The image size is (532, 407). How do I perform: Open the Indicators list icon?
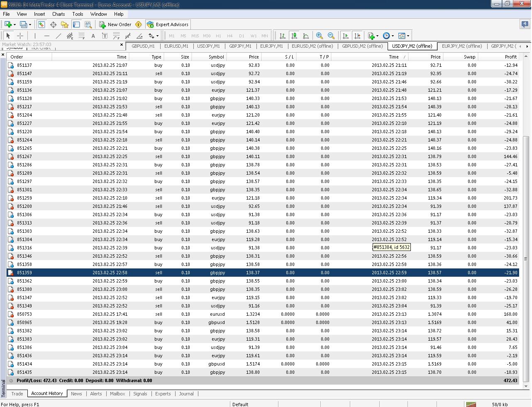point(371,36)
